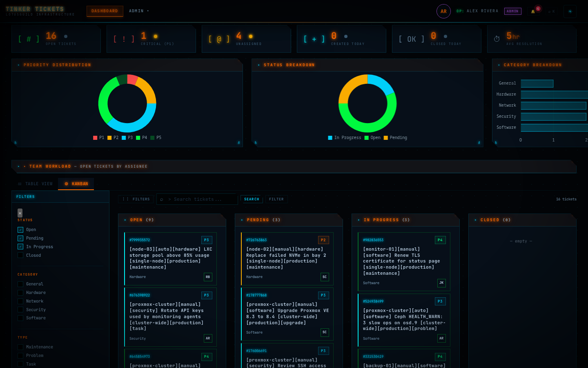Click the AR user avatar circle

point(443,11)
